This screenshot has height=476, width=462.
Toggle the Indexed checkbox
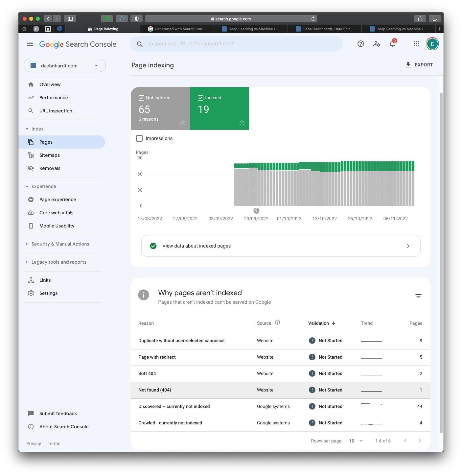[200, 98]
